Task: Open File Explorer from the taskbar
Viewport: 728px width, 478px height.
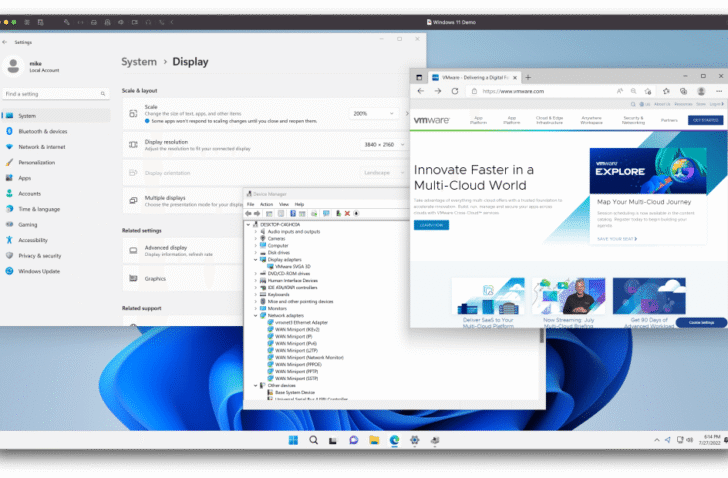Action: [374, 440]
